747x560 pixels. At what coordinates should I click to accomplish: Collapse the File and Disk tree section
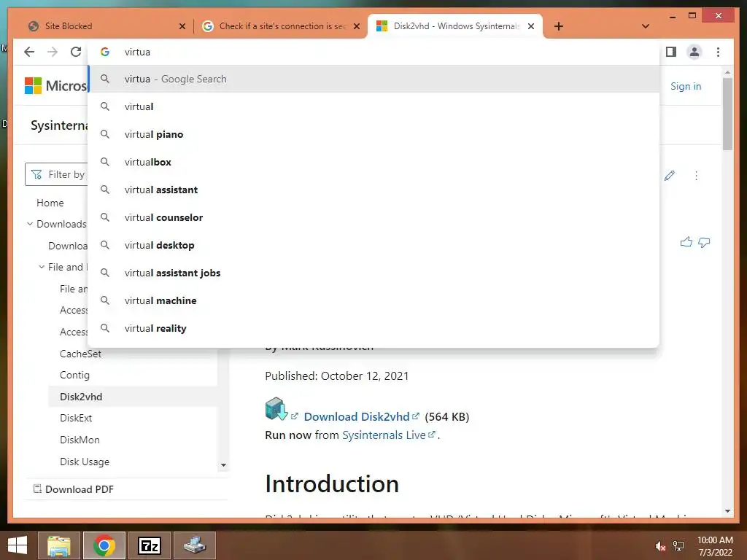[42, 267]
